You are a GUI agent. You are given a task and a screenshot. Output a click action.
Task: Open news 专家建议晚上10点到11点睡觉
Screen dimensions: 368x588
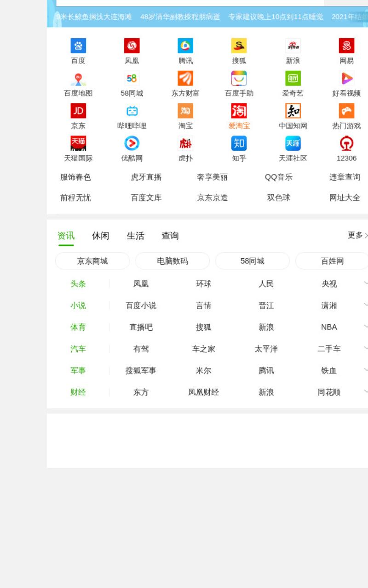pyautogui.click(x=276, y=17)
